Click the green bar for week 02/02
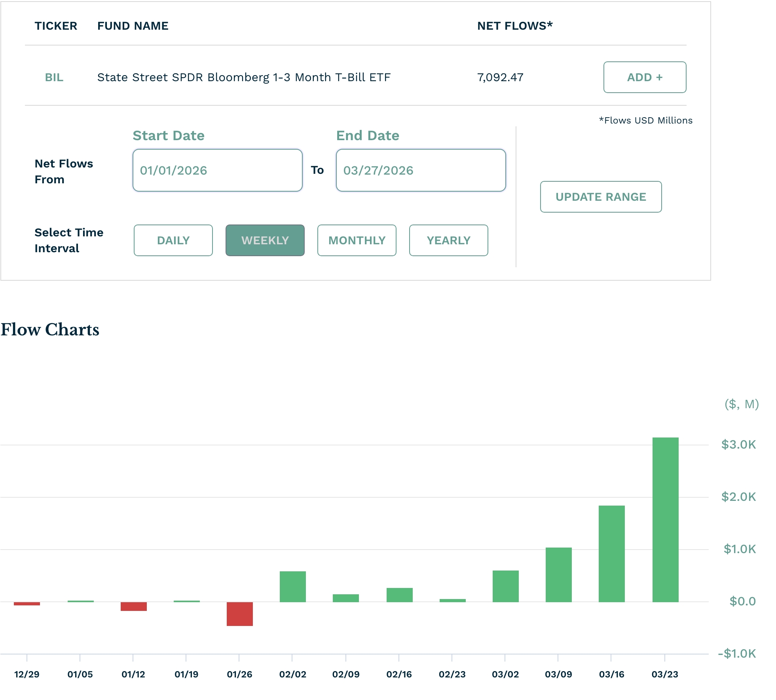Image resolution: width=776 pixels, height=700 pixels. 292,586
